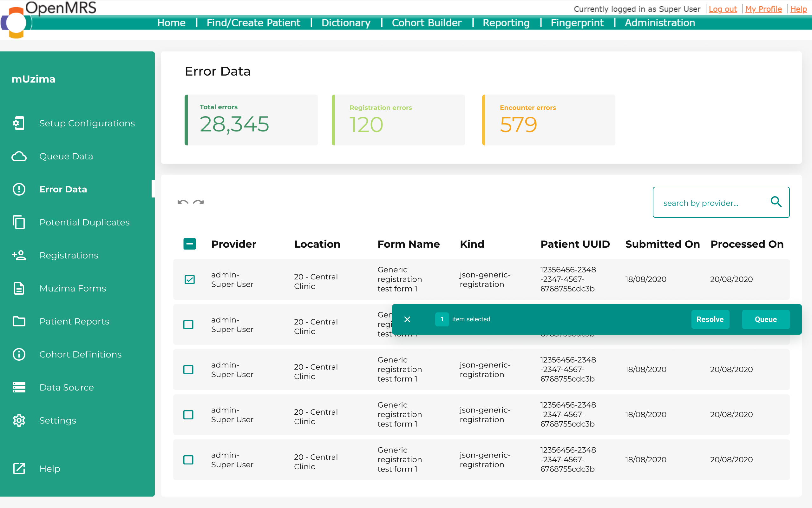This screenshot has height=508, width=812.
Task: Click the Muzima Forms document icon
Action: coord(19,288)
